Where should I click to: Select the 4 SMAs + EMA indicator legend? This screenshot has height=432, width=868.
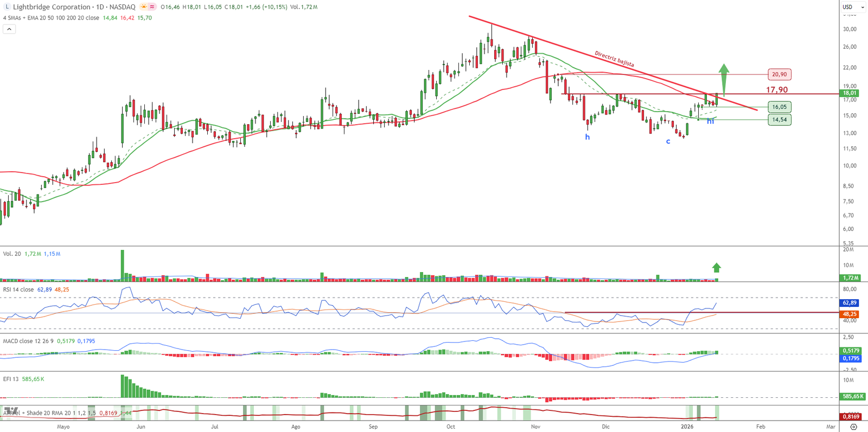[51, 18]
